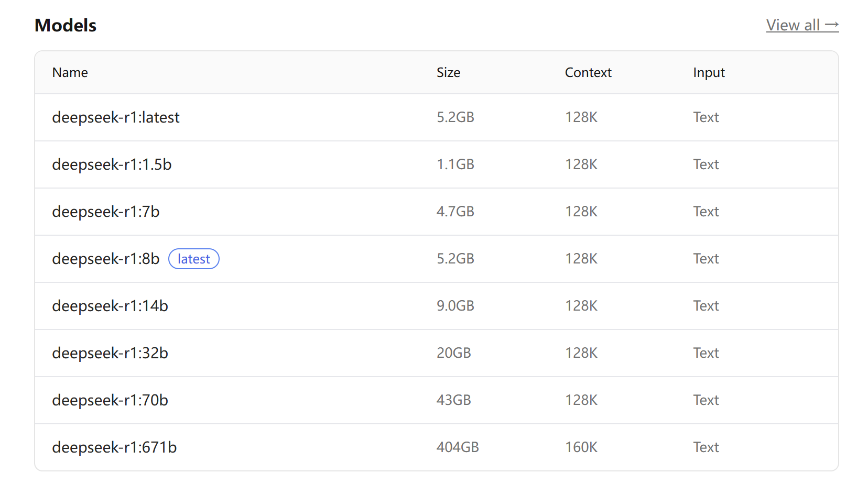868x484 pixels.
Task: Click the Models heading
Action: coord(66,25)
